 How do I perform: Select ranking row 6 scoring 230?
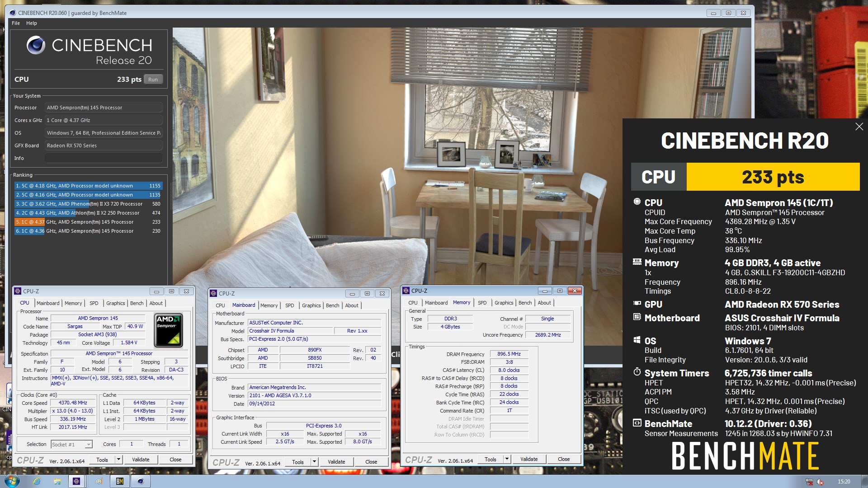pyautogui.click(x=88, y=231)
